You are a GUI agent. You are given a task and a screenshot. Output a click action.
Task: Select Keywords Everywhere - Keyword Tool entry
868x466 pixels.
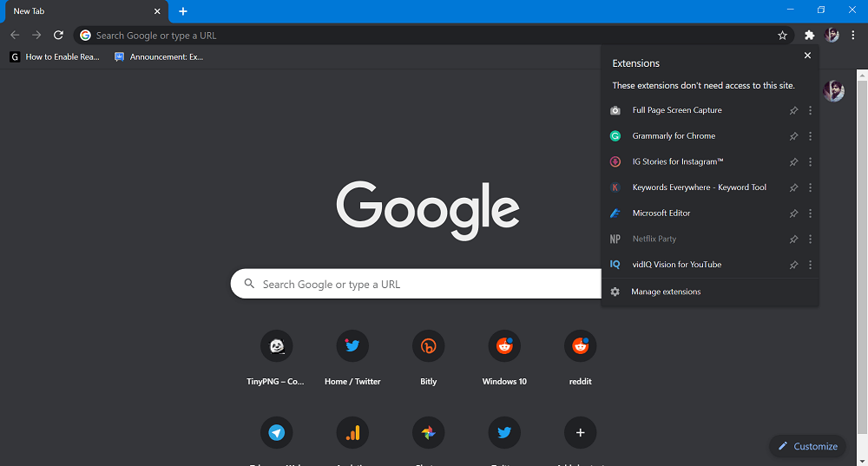pyautogui.click(x=699, y=187)
